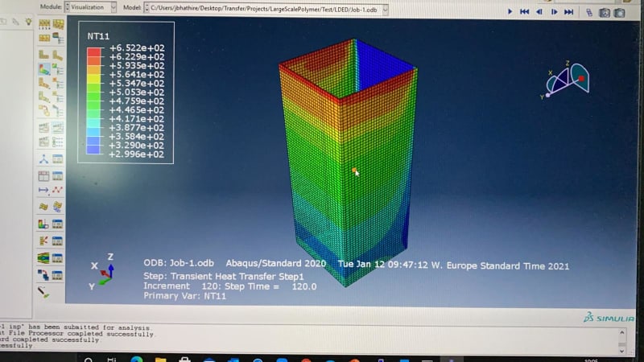Step to the next frame
644x362 pixels.
554,12
